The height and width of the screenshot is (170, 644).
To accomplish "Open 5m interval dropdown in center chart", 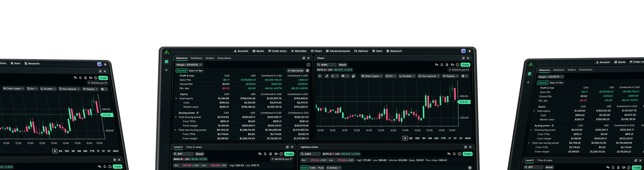I will pos(391,76).
